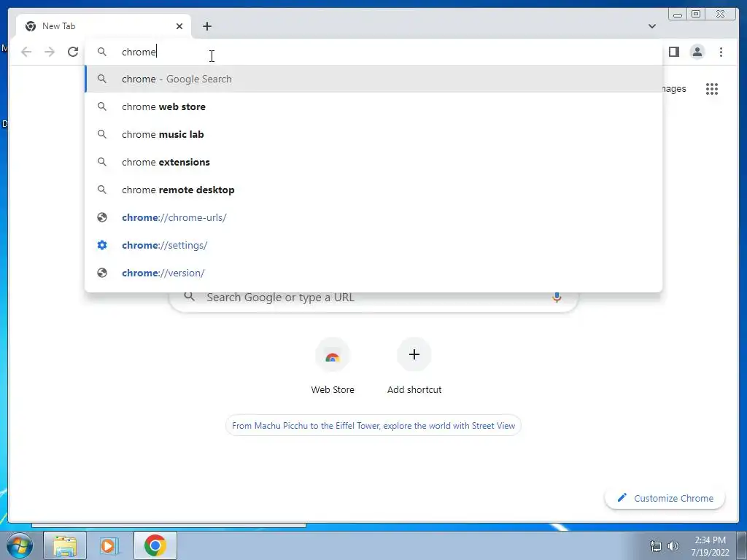The height and width of the screenshot is (560, 747).
Task: Click the globe icon beside chrome://chrome-urls/
Action: (102, 217)
